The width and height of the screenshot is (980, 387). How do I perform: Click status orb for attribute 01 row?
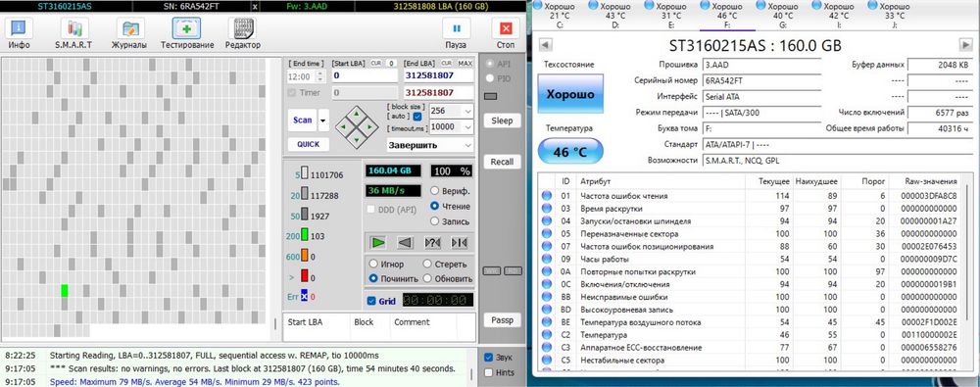point(547,196)
